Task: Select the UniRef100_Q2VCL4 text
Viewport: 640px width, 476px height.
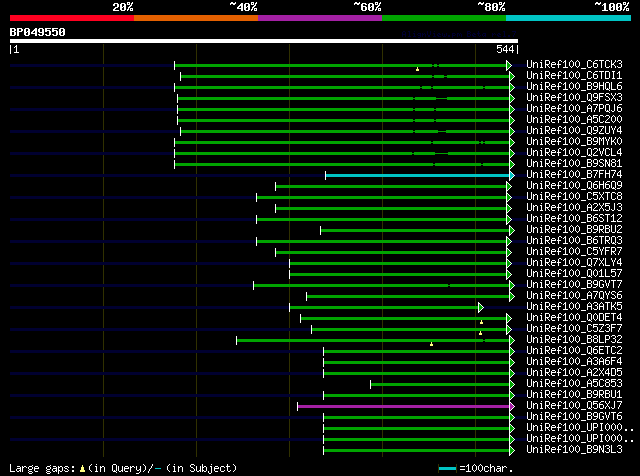Action: tap(574, 153)
